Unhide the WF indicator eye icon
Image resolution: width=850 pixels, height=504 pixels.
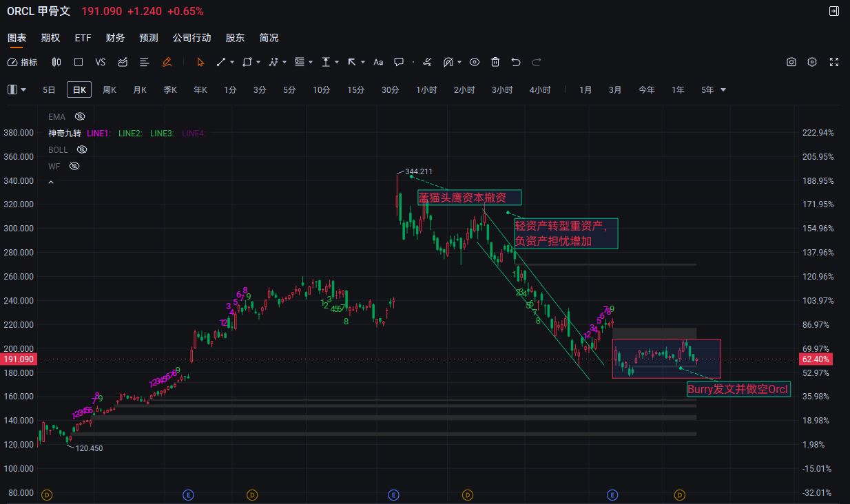[x=74, y=166]
